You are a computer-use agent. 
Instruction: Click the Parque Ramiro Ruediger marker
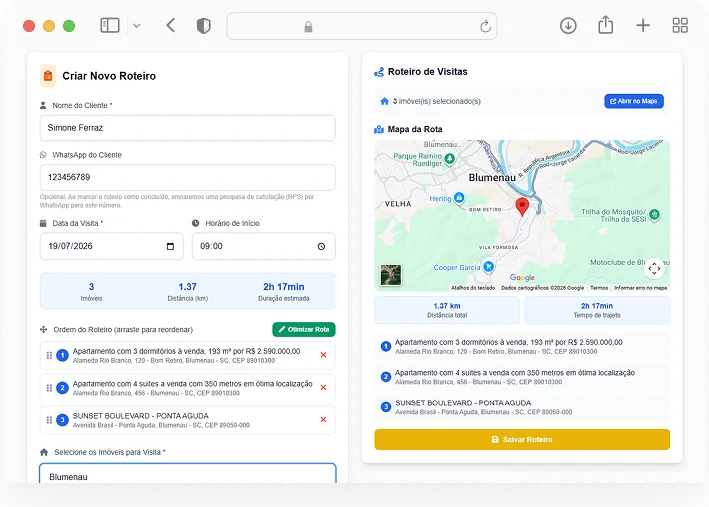[x=449, y=159]
